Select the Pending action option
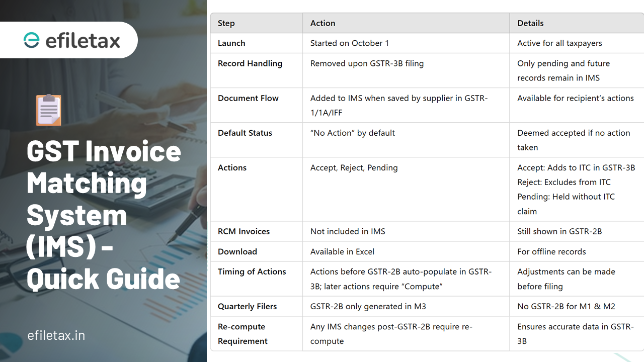 [x=383, y=167]
